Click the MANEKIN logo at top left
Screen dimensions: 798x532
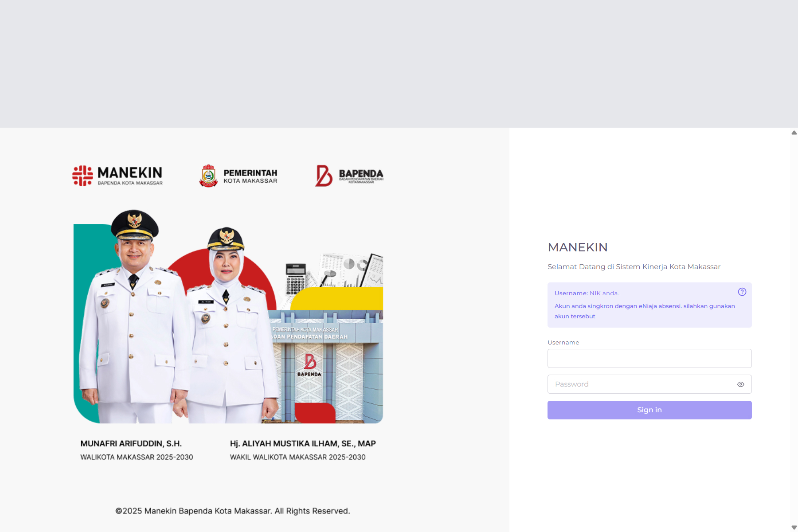pos(117,176)
